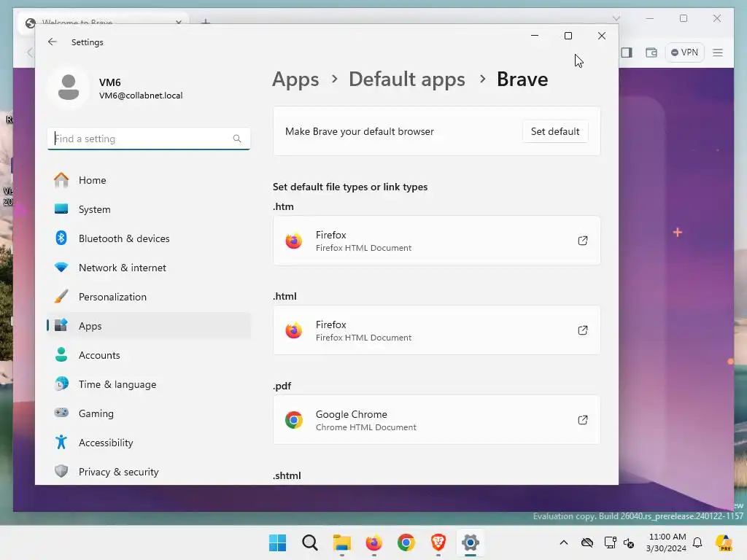Click the muted volume tray icon
This screenshot has width=747, height=560.
click(x=628, y=542)
